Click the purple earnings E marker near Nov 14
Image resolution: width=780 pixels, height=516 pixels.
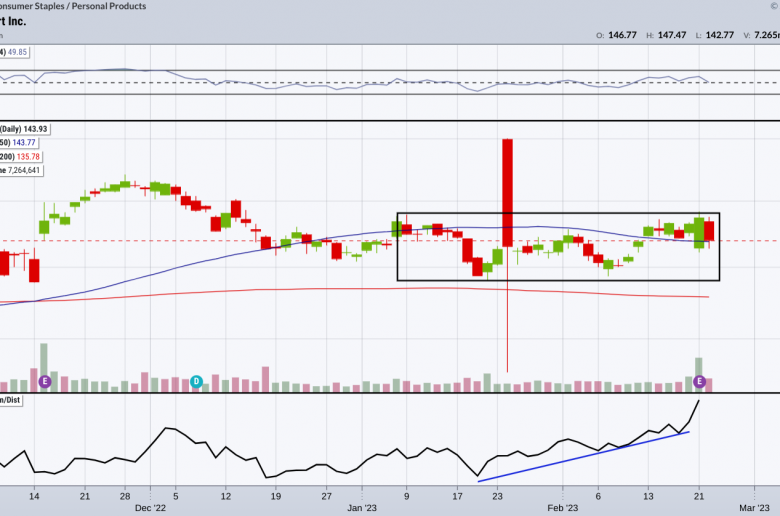[x=45, y=382]
